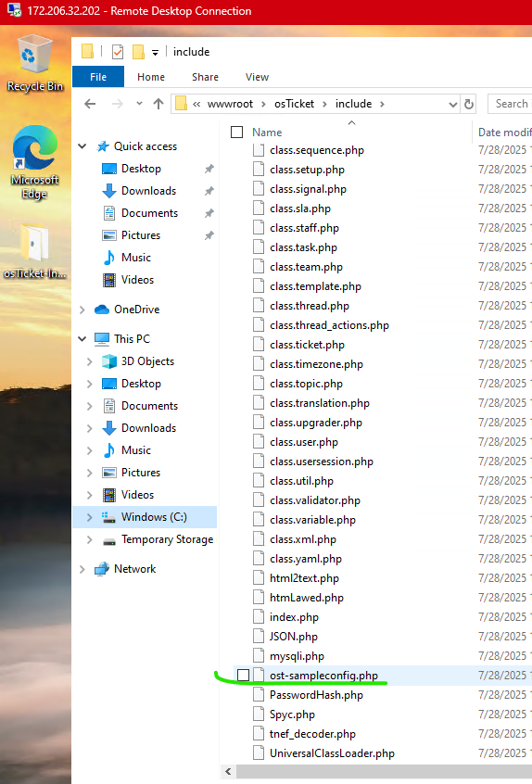Switch to the View ribbon tab
The image size is (532, 784).
click(257, 77)
